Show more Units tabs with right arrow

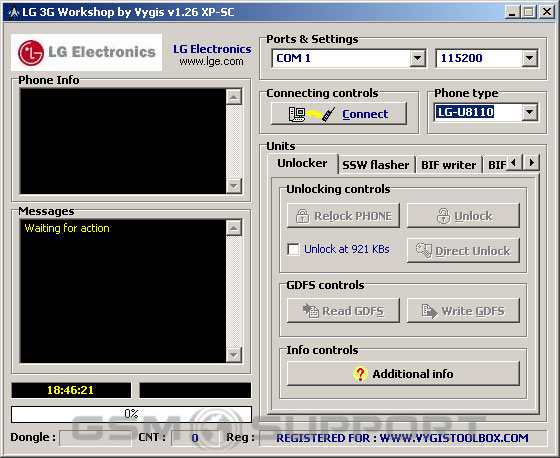531,163
